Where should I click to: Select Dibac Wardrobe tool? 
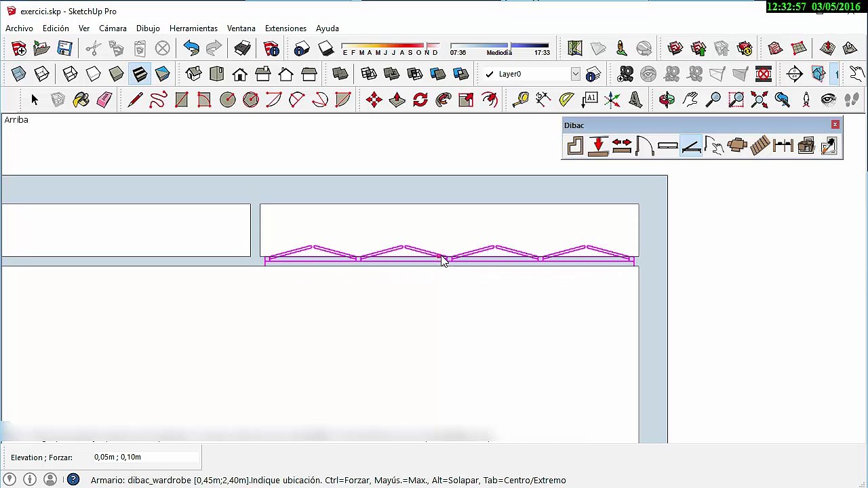[x=690, y=146]
